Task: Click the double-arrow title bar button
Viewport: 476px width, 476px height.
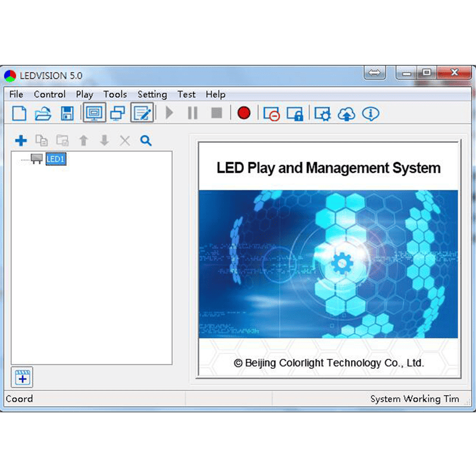Action: pos(375,73)
